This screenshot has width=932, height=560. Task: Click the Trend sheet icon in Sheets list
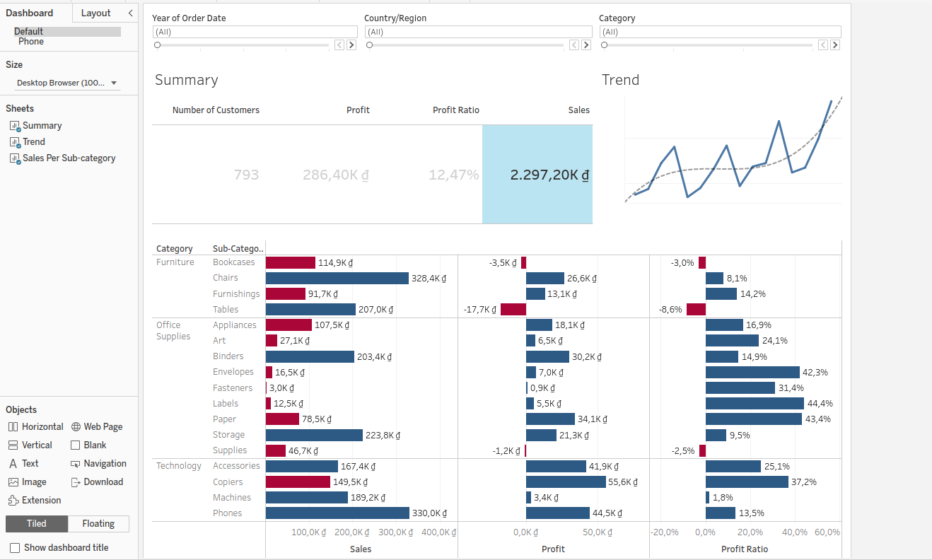pos(15,142)
